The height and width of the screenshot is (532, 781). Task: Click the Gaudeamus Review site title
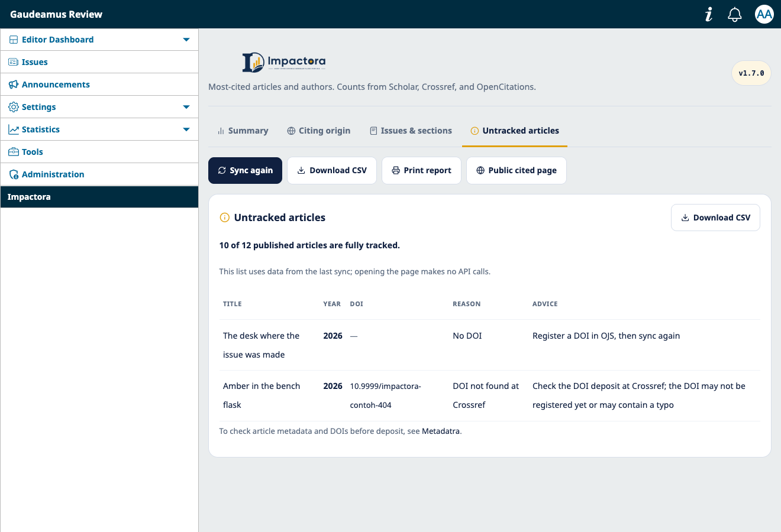point(56,14)
